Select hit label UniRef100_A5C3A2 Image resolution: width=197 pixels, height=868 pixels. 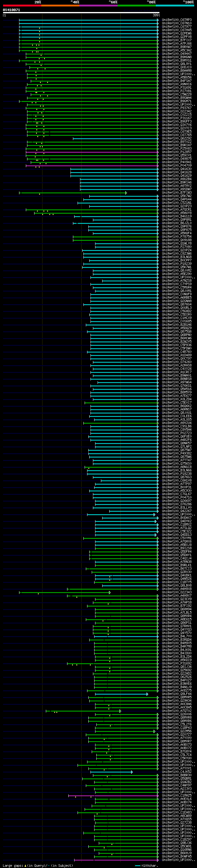177,50
